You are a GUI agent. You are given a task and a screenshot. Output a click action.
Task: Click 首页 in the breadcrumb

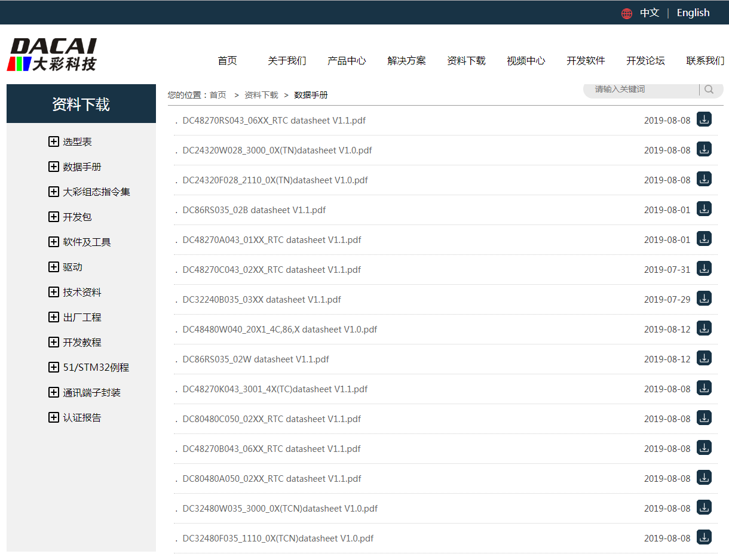(x=218, y=95)
